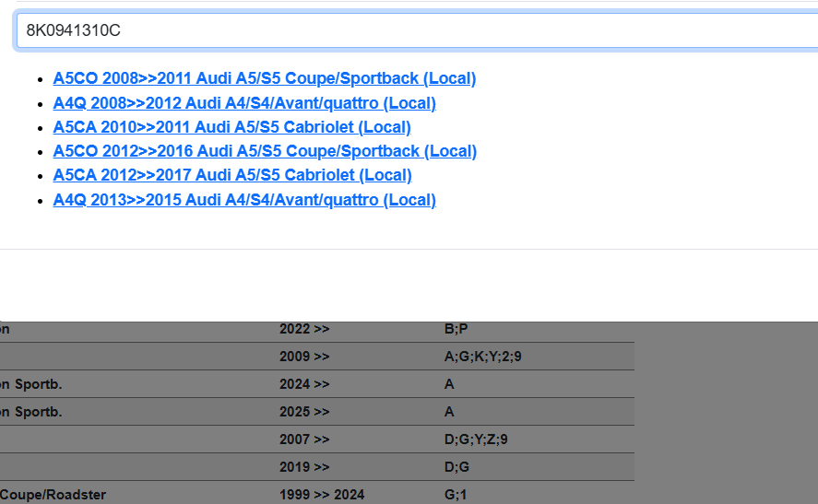
Task: Select A5CA 2010>>2011 Audi A5/S5 Cabriolet link
Action: tap(231, 127)
